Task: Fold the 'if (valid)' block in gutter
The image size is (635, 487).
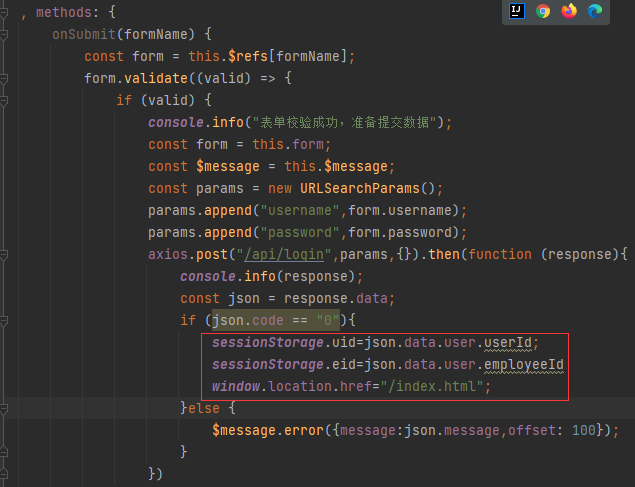Action: (6, 100)
